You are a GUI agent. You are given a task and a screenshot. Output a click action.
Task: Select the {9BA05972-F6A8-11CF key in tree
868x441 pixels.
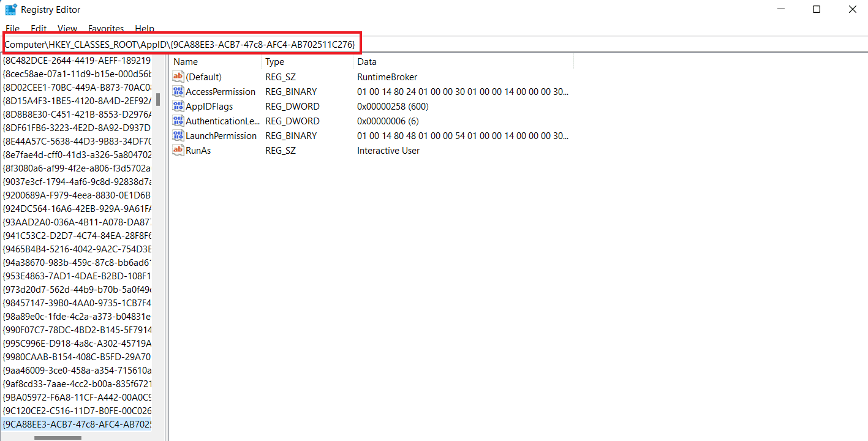(x=77, y=397)
